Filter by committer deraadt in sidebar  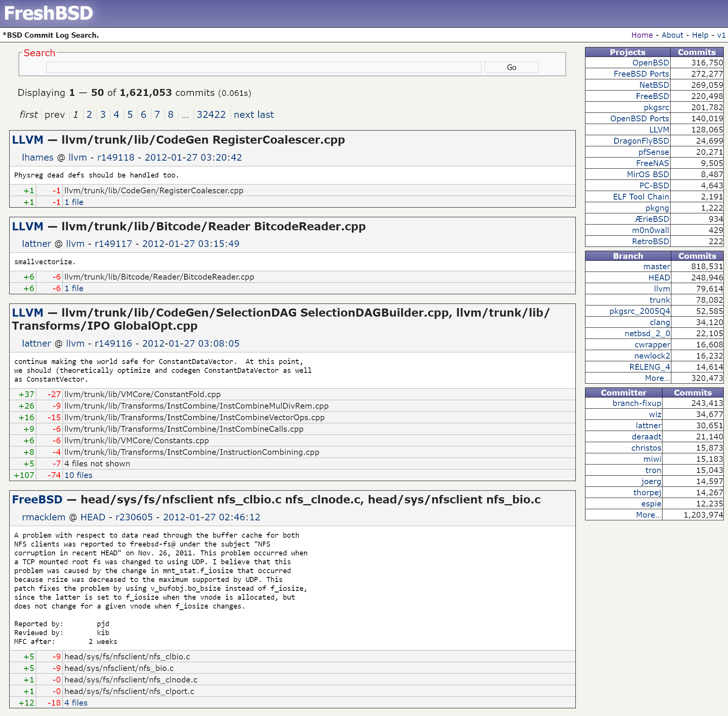[x=646, y=437]
